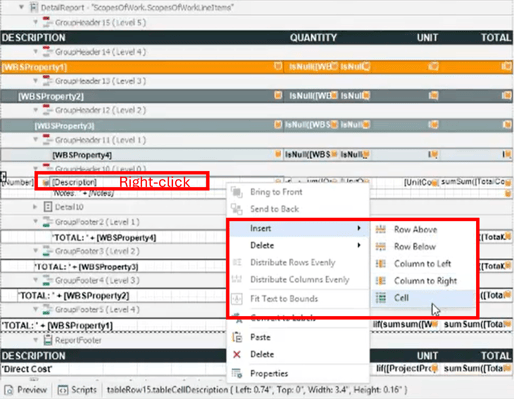Select Properties in the context menu
The width and height of the screenshot is (514, 399).
pos(299,373)
